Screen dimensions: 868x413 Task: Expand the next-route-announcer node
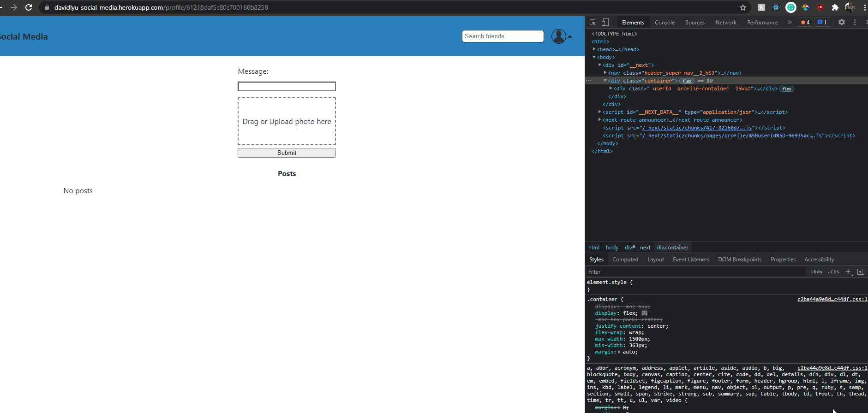[600, 120]
